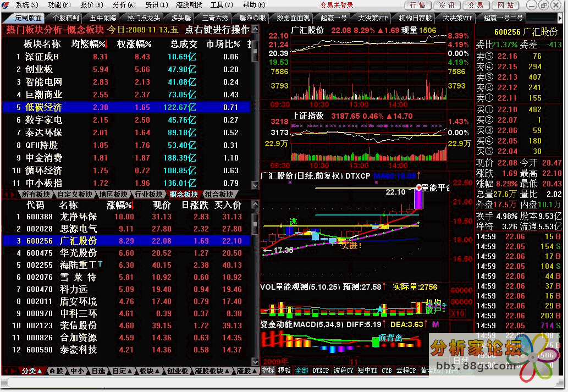Click the stock list scrollbar down arrow
The width and height of the screenshot is (568, 392).
tap(255, 361)
